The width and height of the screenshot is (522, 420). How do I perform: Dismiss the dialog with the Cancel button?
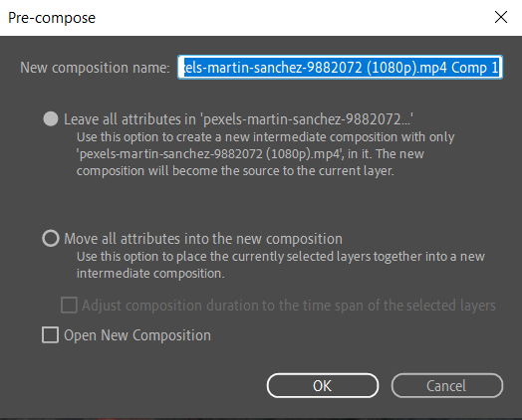(446, 386)
